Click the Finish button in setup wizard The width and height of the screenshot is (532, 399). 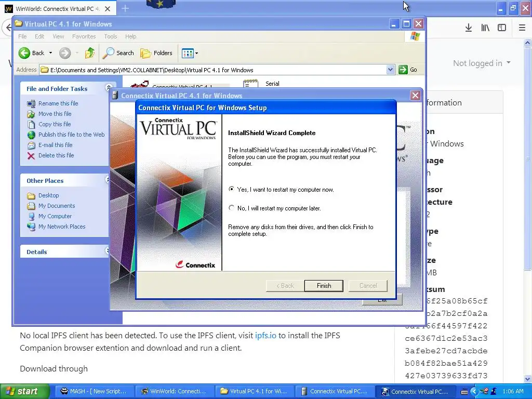pyautogui.click(x=324, y=286)
